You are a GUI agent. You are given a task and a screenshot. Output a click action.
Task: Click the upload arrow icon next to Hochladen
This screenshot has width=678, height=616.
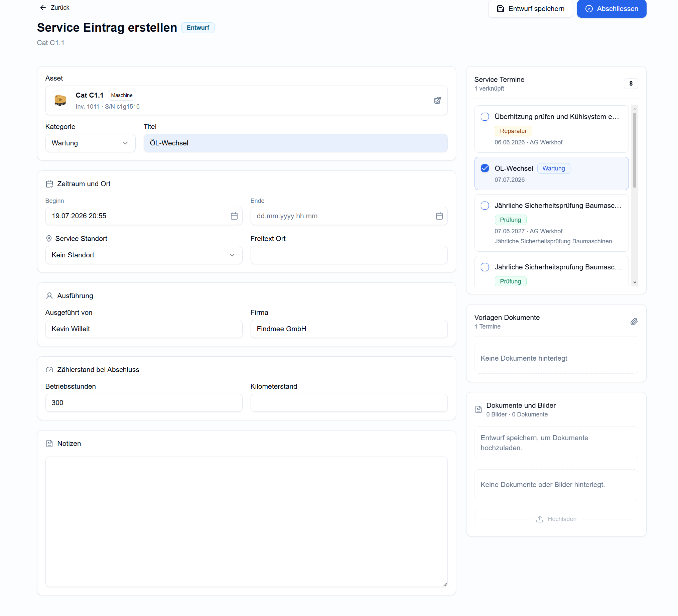pyautogui.click(x=539, y=519)
